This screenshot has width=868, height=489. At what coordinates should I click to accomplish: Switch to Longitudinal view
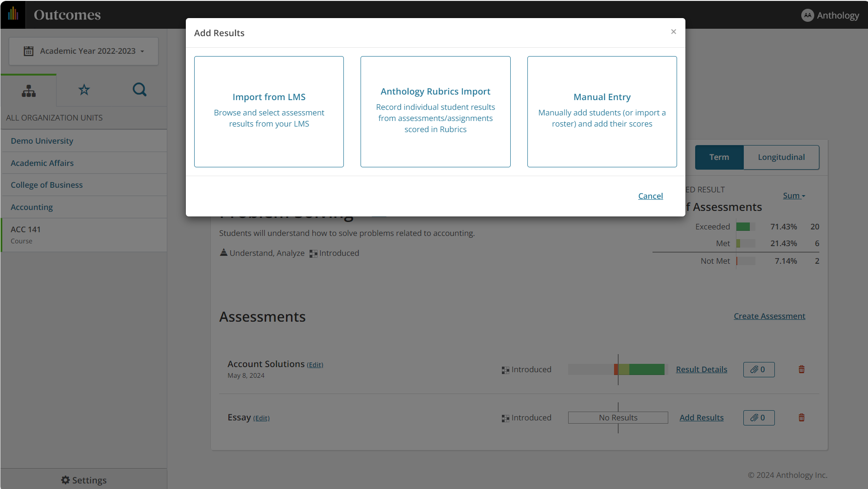tap(781, 157)
